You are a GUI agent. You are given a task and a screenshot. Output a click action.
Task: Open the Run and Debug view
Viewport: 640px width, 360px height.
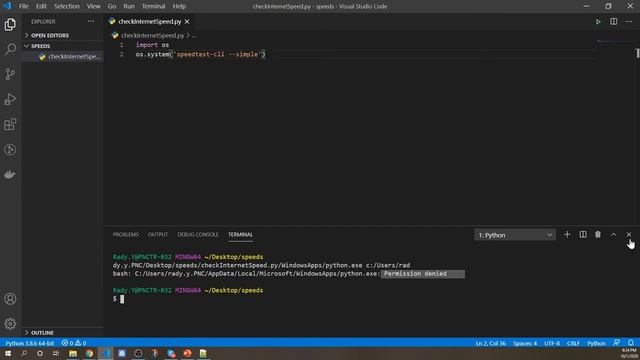pos(10,99)
